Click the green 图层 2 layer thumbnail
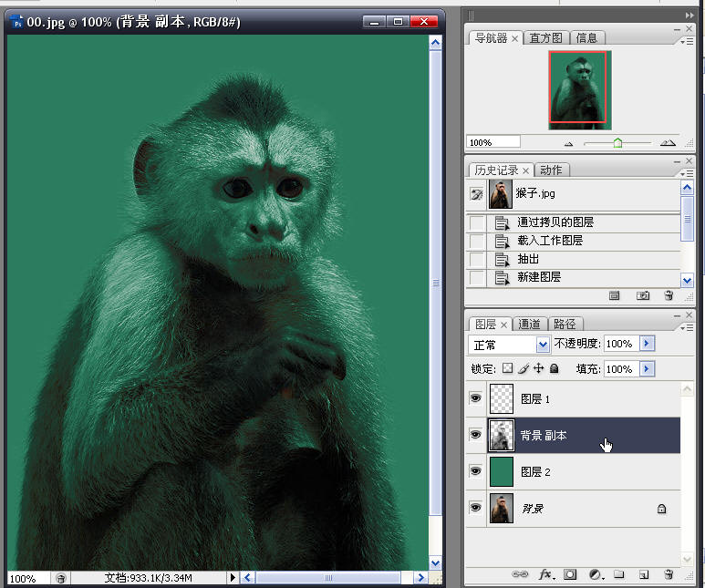This screenshot has width=705, height=588. pos(502,471)
